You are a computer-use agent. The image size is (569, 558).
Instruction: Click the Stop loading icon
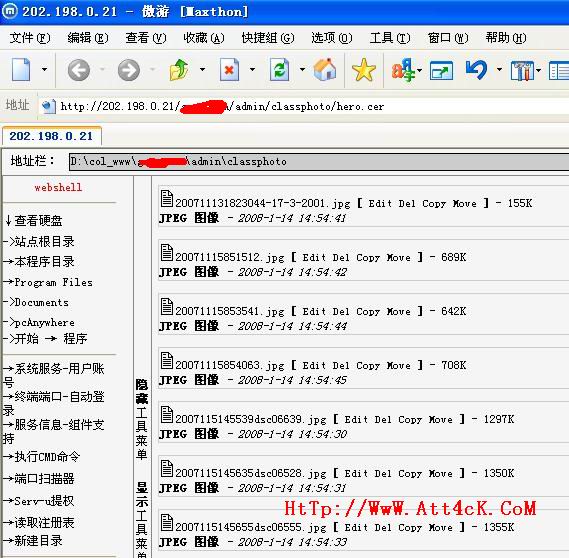[x=229, y=69]
